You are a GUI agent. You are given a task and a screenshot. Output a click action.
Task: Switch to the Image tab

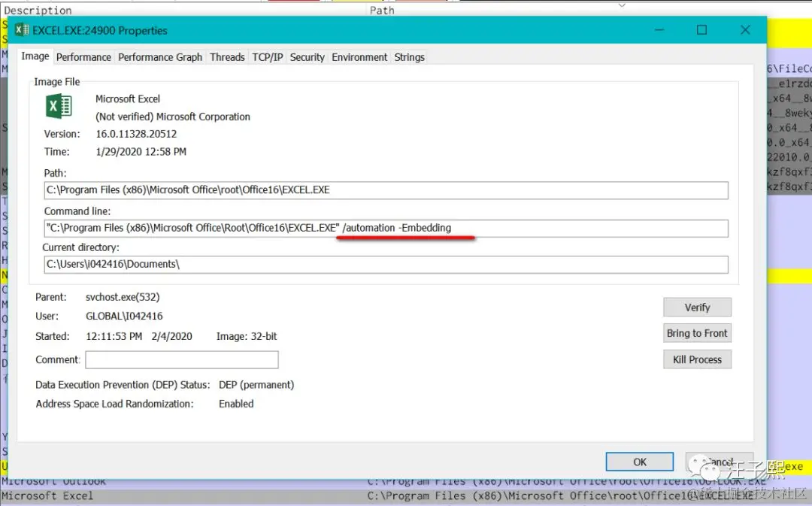tap(35, 56)
